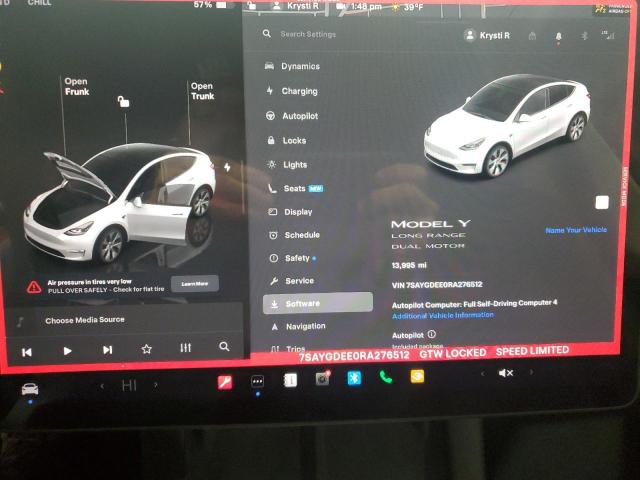Open the Charging settings

point(291,91)
